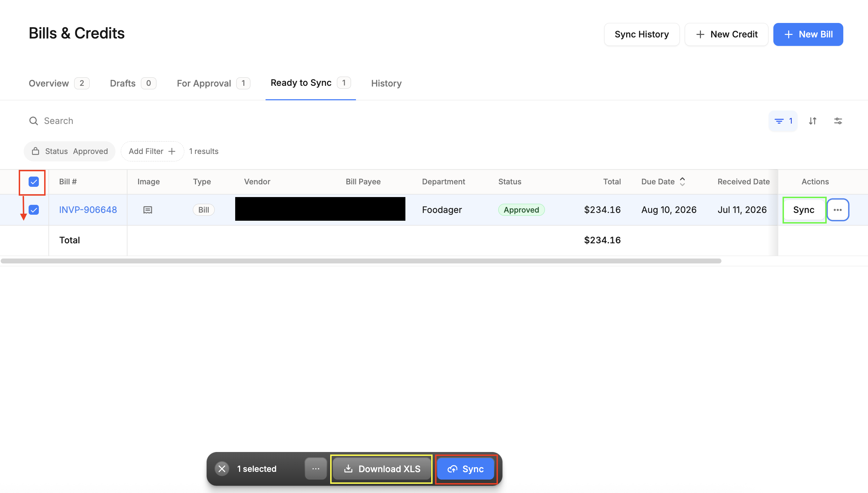Switch to the Drafts tab
The image size is (868, 493).
point(133,83)
